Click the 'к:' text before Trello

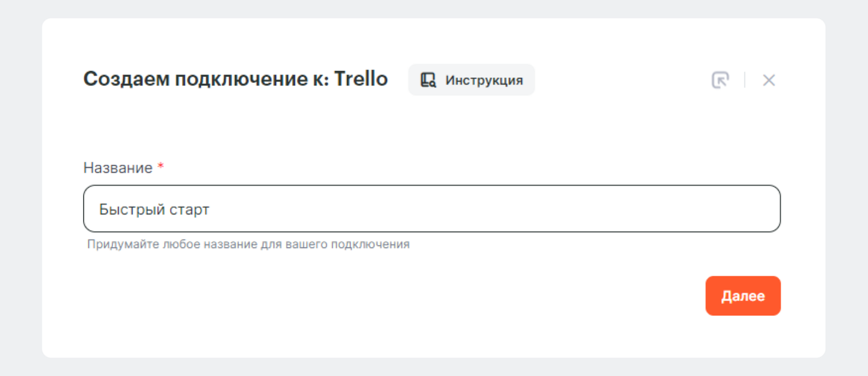pos(321,79)
